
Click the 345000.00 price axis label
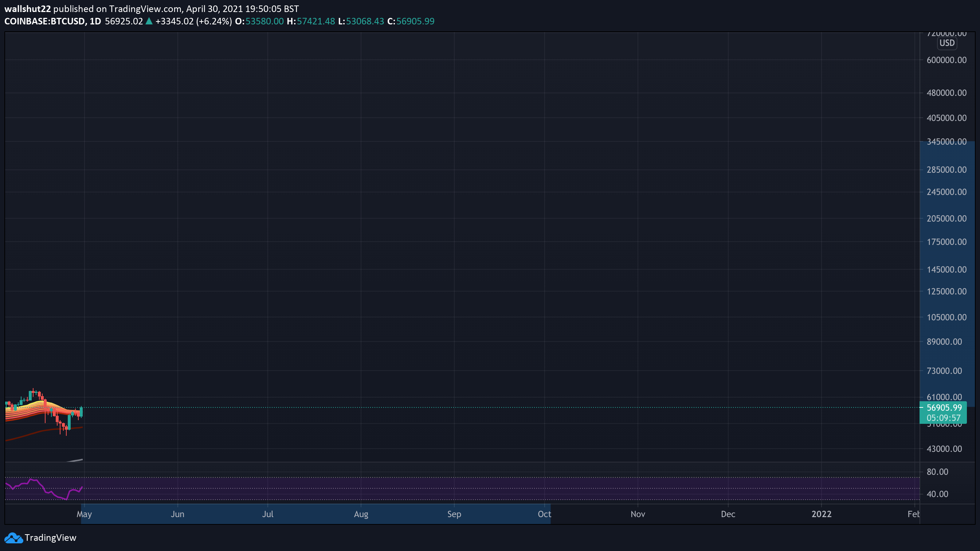click(x=946, y=141)
